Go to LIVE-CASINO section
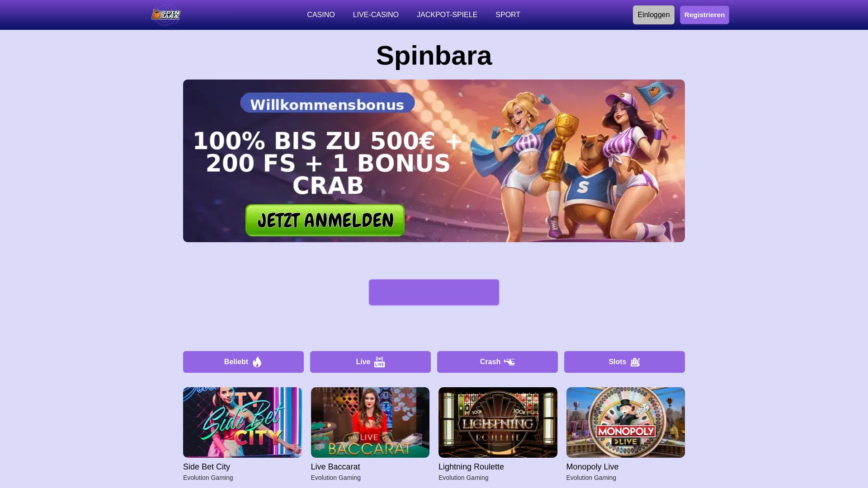Image resolution: width=868 pixels, height=488 pixels. click(376, 15)
